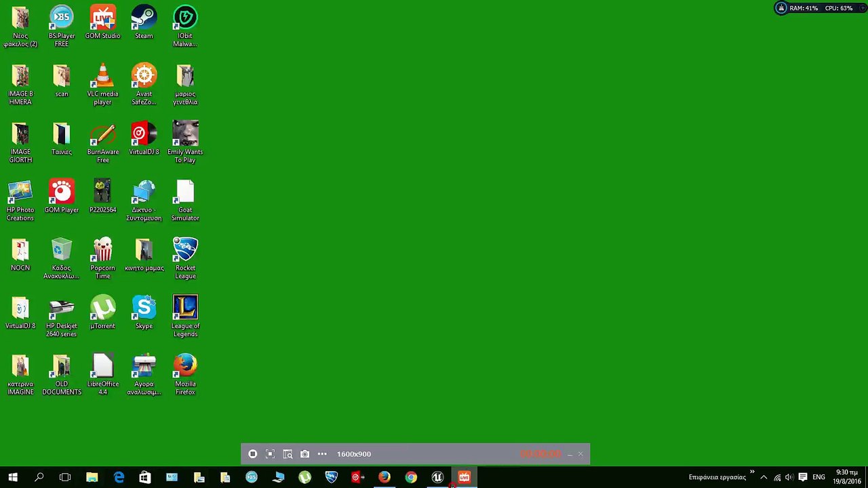Select the IMAGE GIORTH folder

[x=20, y=142]
